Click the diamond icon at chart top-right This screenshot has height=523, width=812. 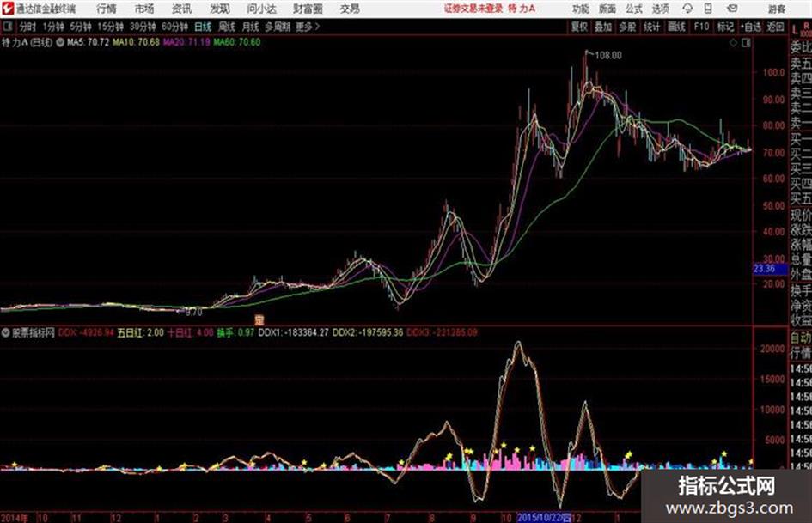pos(733,43)
